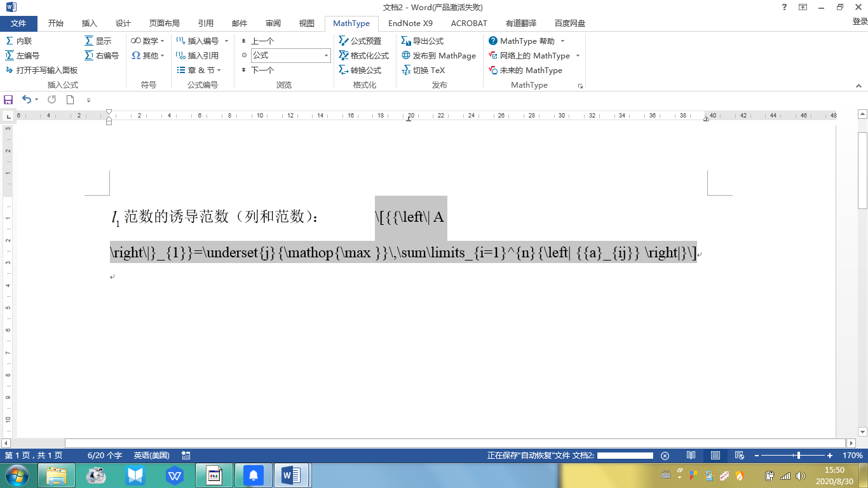Image resolution: width=868 pixels, height=488 pixels.
Task: Click 格式化公式 format equations
Action: 363,55
